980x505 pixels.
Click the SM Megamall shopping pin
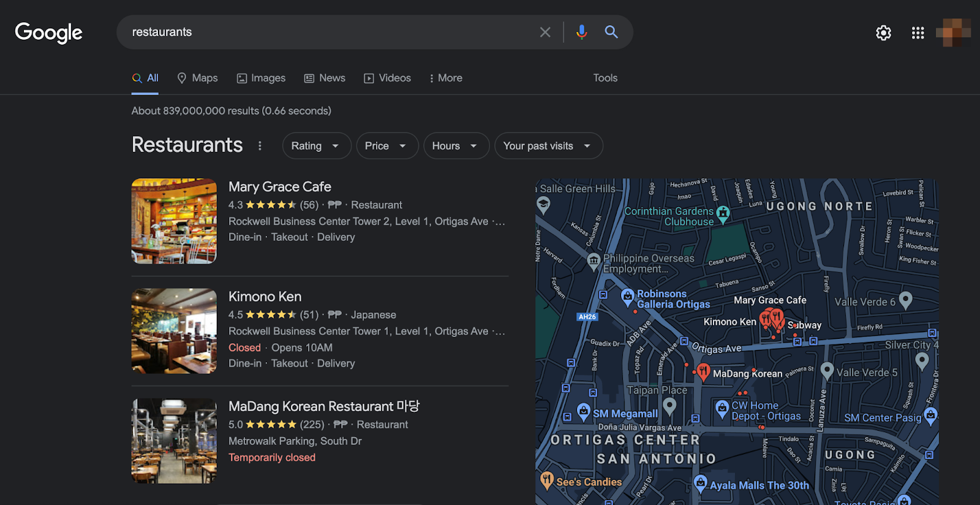click(584, 411)
